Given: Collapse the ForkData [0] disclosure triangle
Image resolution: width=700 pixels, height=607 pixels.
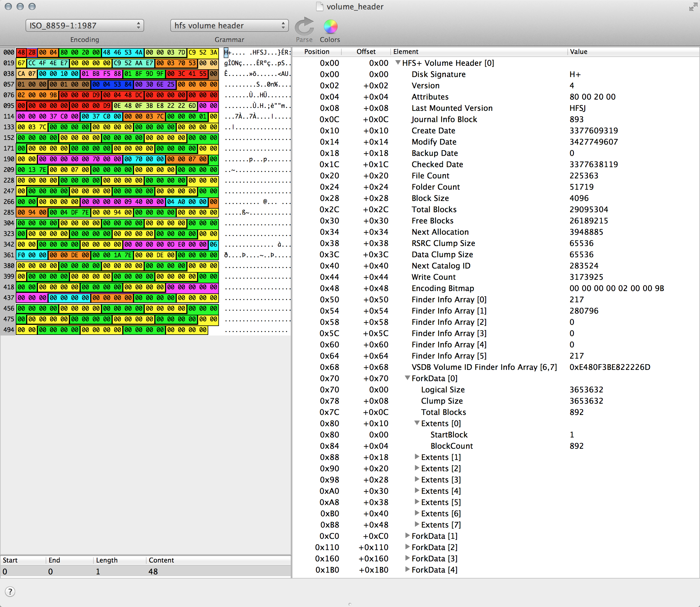Looking at the screenshot, I should tap(408, 378).
